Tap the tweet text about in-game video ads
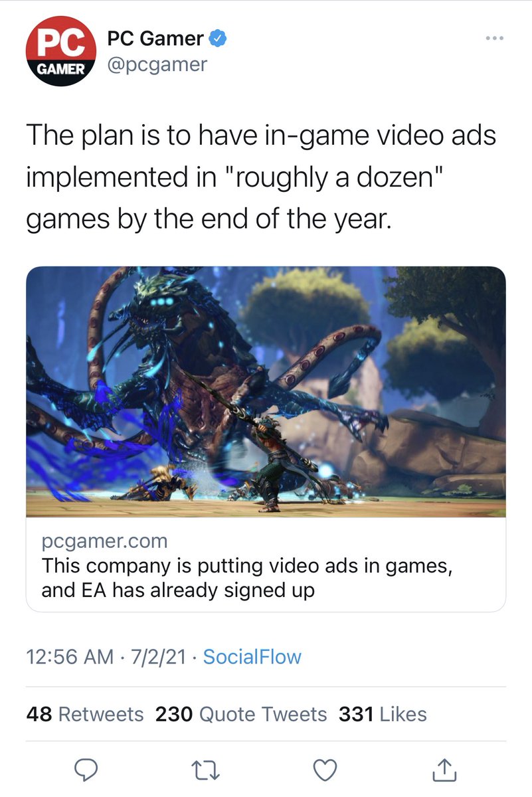Image resolution: width=532 pixels, height=797 pixels. point(261,177)
